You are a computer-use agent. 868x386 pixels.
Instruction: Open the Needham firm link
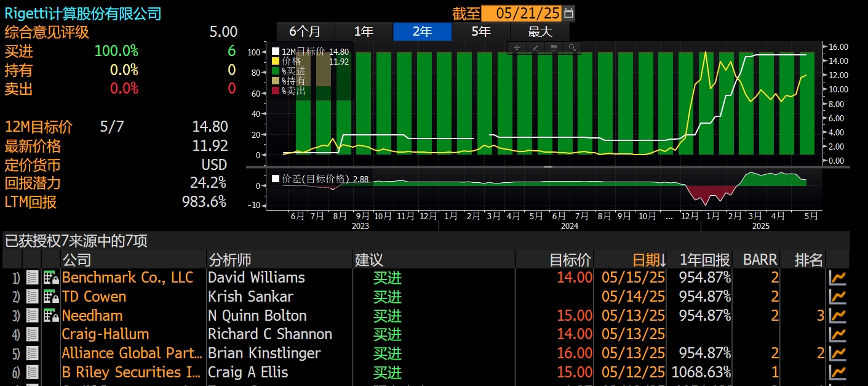tap(92, 316)
